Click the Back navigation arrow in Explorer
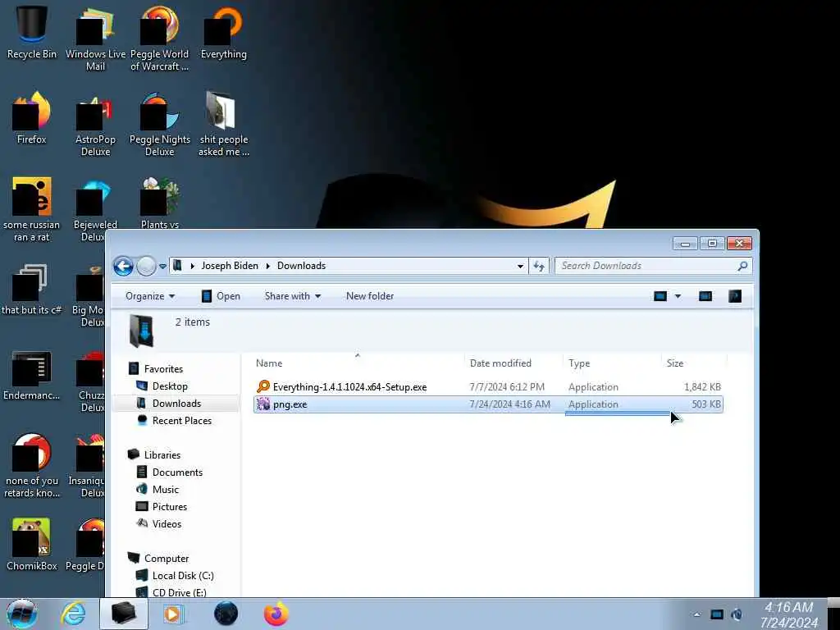840x630 pixels. (x=123, y=266)
